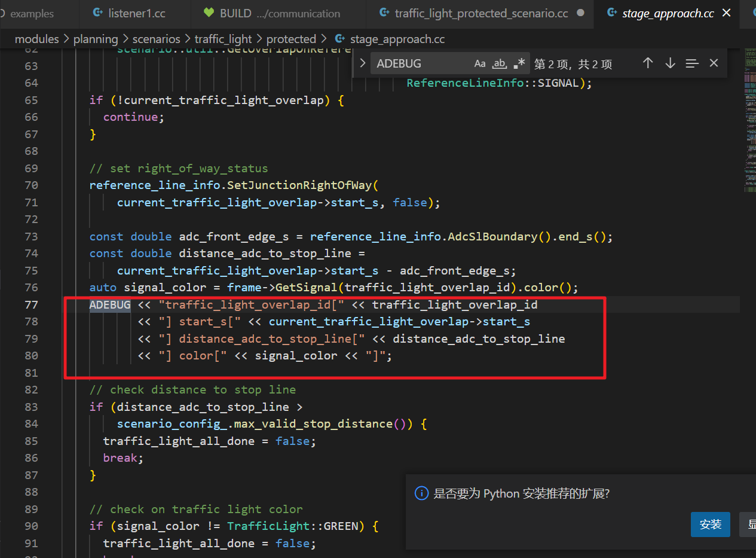Click the find-in-selection icon in search bar
756x558 pixels.
(x=692, y=63)
